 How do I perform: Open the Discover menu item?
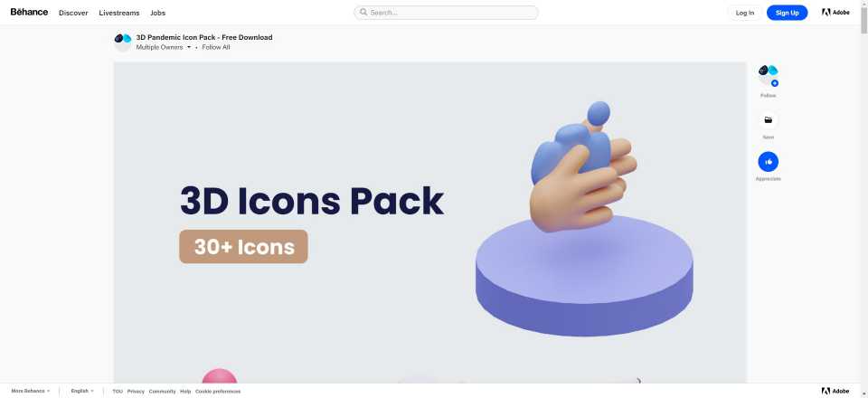coord(73,13)
